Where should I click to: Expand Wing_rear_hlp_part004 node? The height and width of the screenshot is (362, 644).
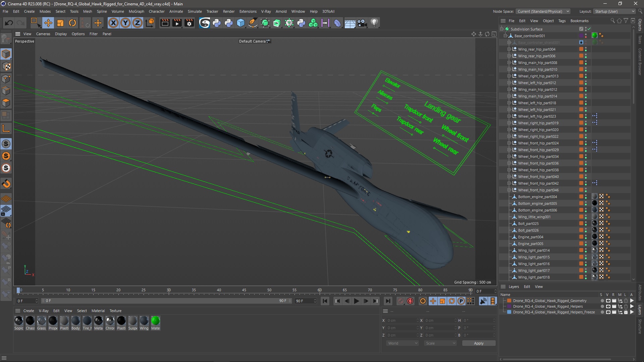point(509,49)
